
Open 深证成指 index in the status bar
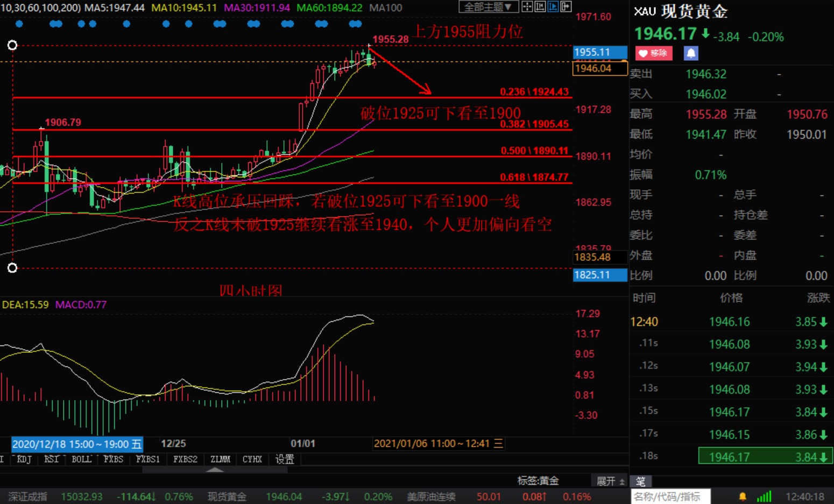27,496
